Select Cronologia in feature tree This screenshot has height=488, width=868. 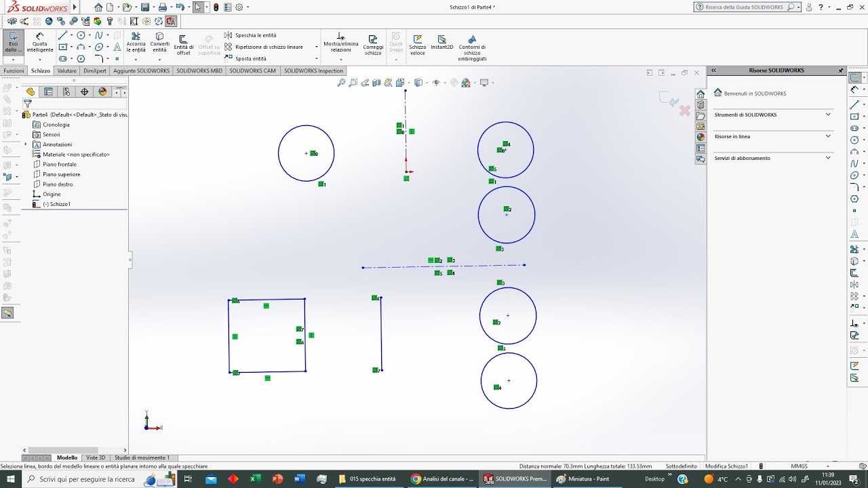56,125
